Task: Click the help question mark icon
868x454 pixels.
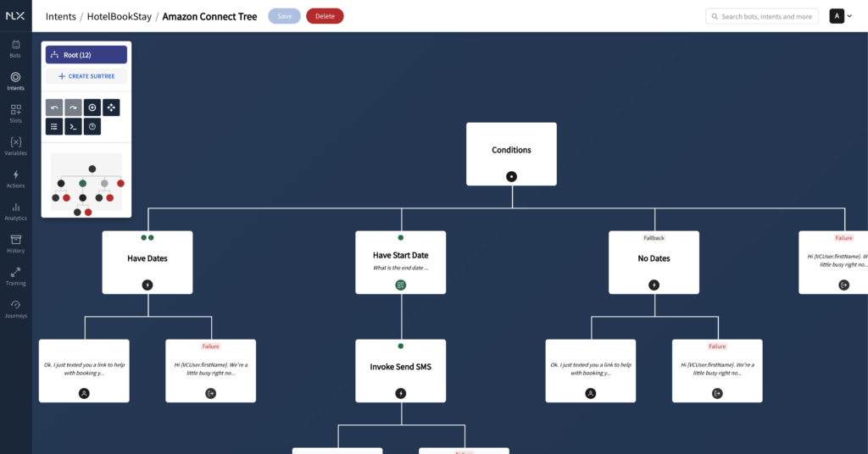Action: [92, 127]
